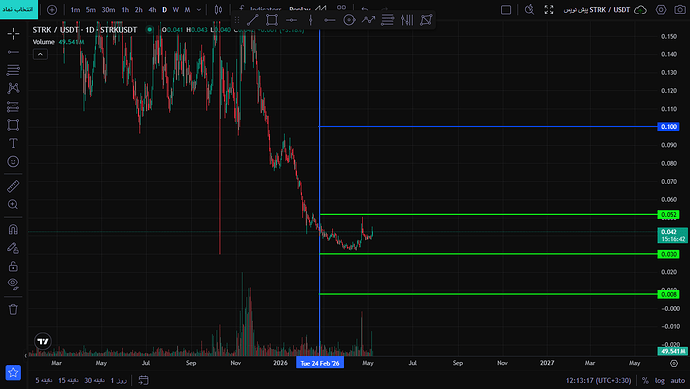The height and width of the screenshot is (389, 690).
Task: Select the Text annotation tool
Action: 13,143
